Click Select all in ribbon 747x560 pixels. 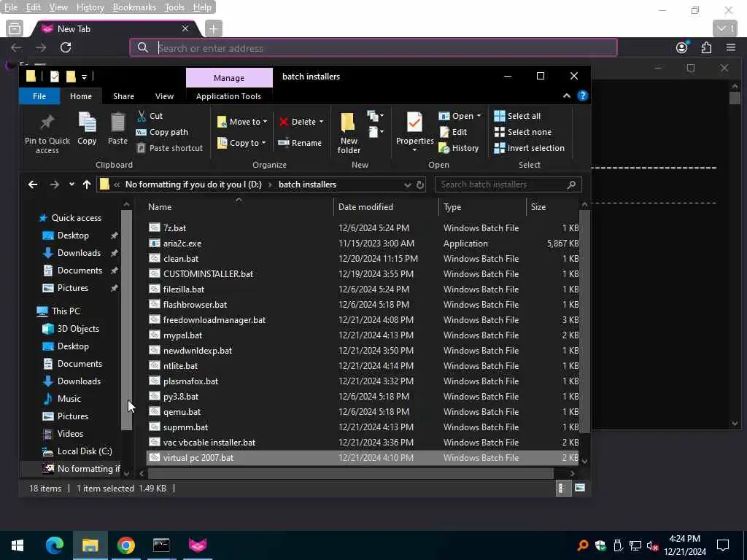click(x=517, y=116)
